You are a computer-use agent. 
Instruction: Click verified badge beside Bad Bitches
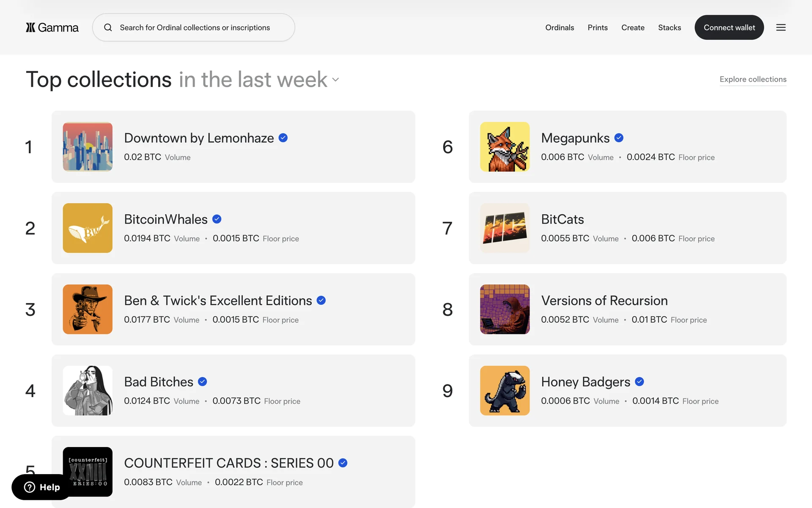[x=203, y=382]
